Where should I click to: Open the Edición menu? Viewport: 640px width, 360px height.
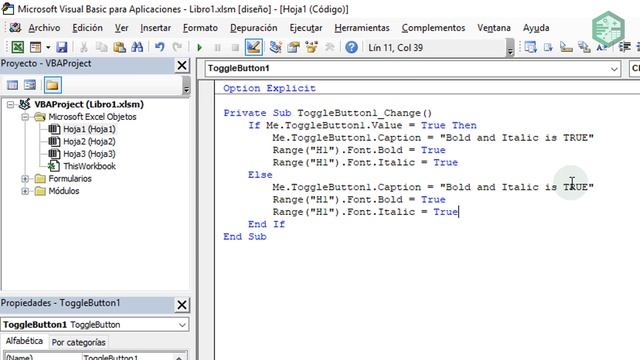click(x=87, y=28)
